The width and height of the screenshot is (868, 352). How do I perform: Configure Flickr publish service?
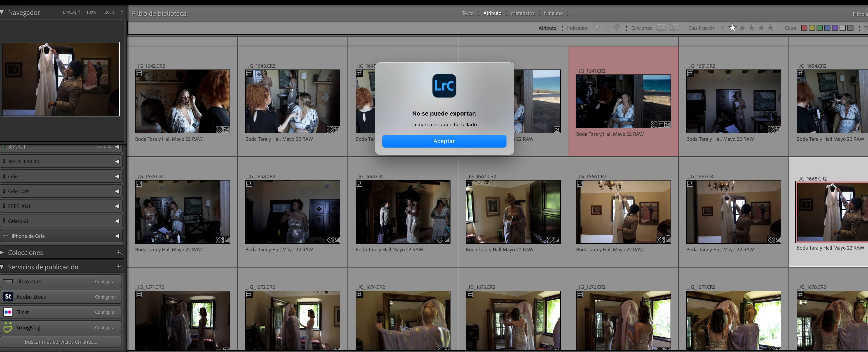(106, 312)
